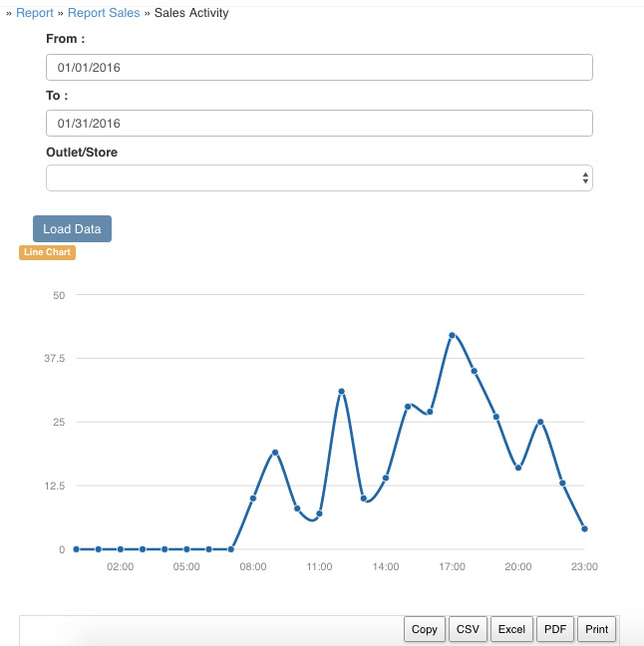Image resolution: width=644 pixels, height=646 pixels.
Task: Export the report as CSV
Action: (468, 629)
